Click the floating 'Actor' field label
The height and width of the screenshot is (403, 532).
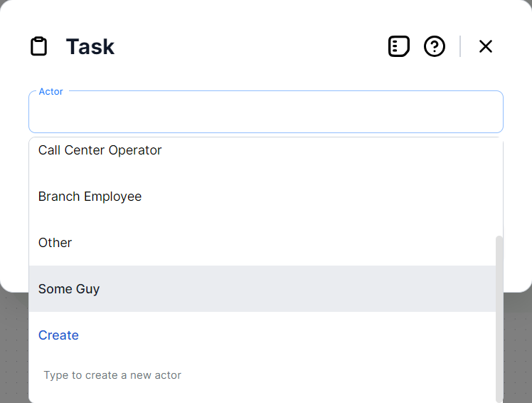tap(50, 92)
